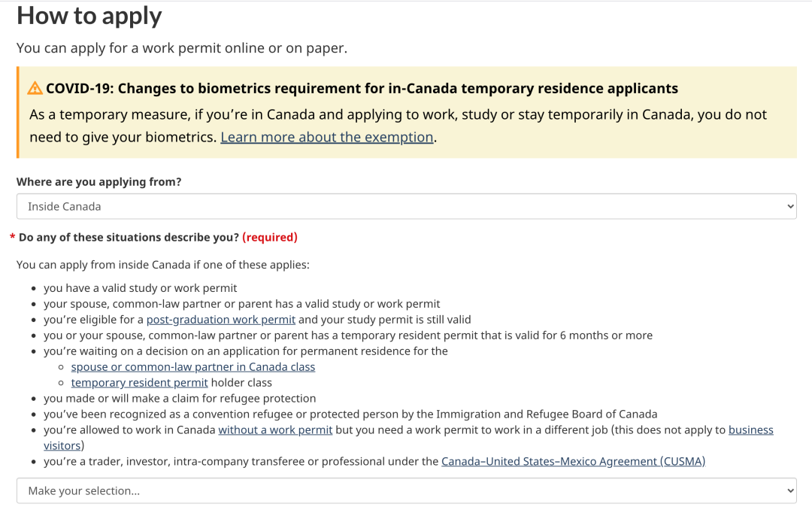Image resolution: width=812 pixels, height=507 pixels.
Task: Click the 'Do any of these situations describe you?' label
Action: tap(129, 238)
